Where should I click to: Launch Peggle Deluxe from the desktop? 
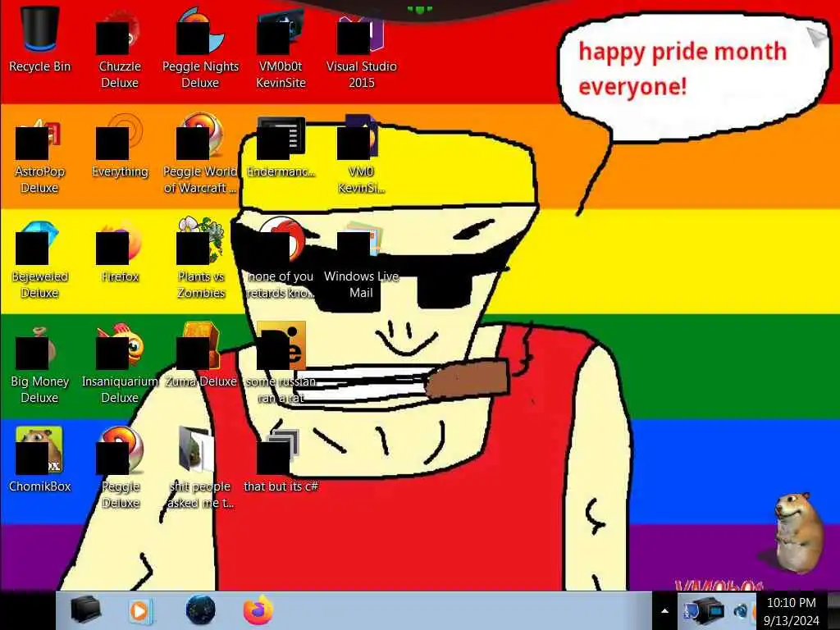pyautogui.click(x=120, y=467)
